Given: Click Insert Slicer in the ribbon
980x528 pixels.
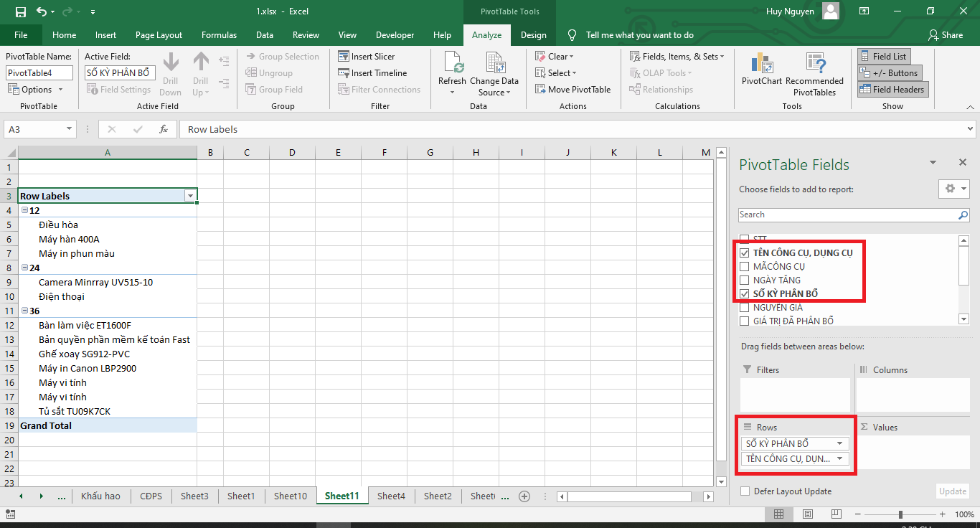Looking at the screenshot, I should pos(367,57).
